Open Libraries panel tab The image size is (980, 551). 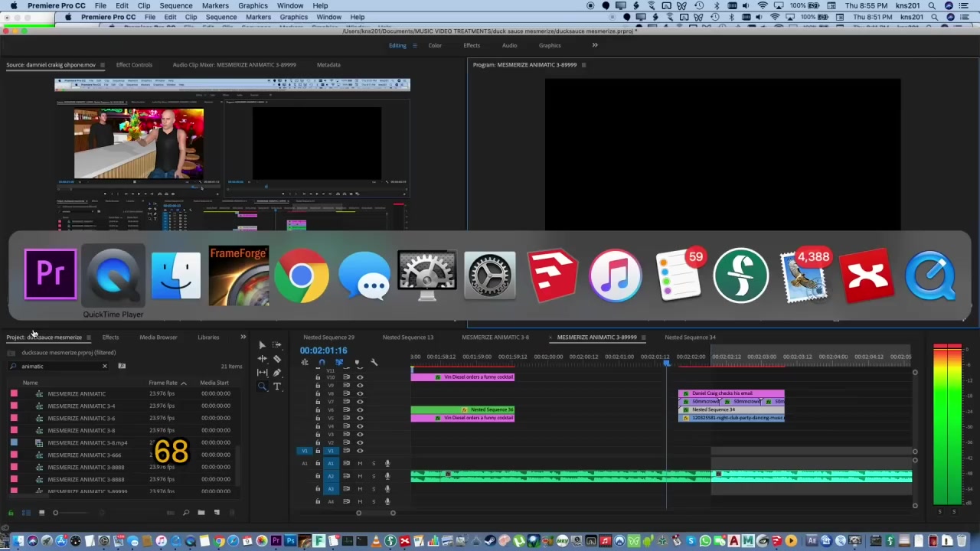pyautogui.click(x=208, y=337)
